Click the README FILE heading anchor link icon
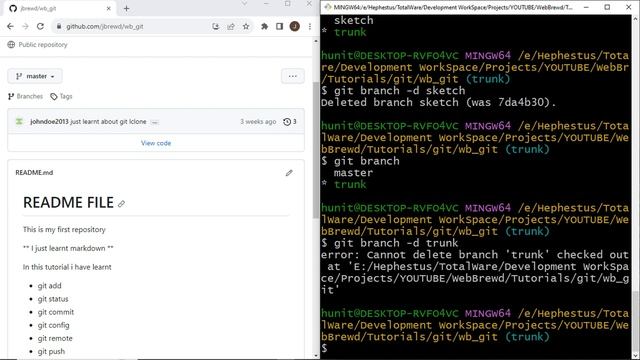 [121, 204]
